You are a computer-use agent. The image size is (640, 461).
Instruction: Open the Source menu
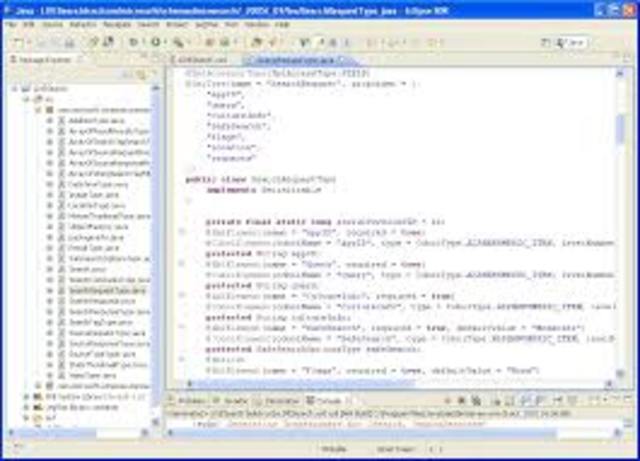(x=53, y=24)
